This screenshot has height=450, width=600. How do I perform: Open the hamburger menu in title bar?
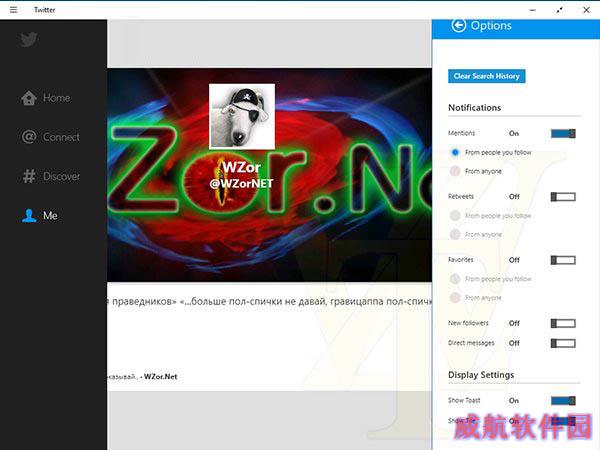(13, 10)
